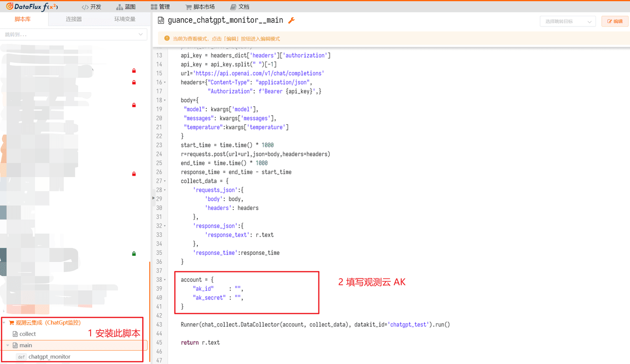Fold code at line 32 response_json
The height and width of the screenshot is (364, 630).
(164, 226)
